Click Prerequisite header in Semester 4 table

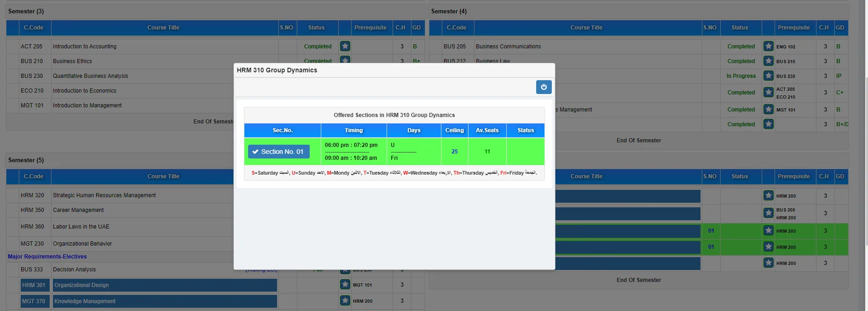click(x=794, y=28)
